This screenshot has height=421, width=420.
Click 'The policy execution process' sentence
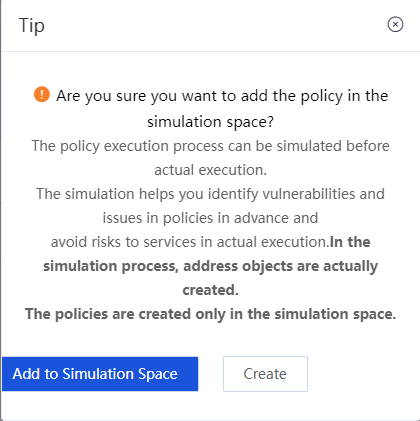click(210, 146)
